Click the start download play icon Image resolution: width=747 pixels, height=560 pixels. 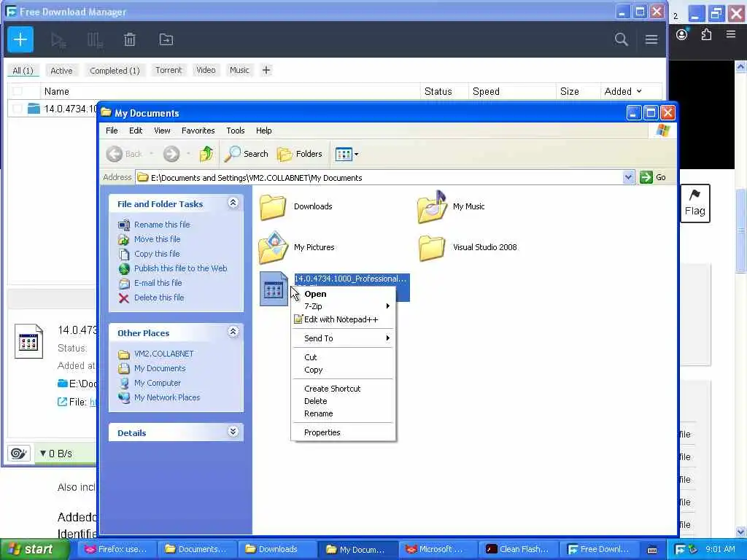[58, 40]
